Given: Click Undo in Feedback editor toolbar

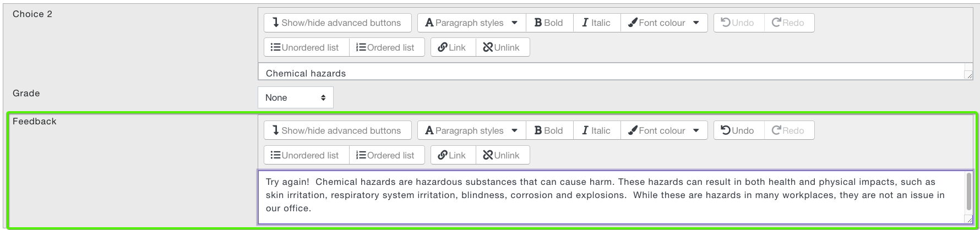Looking at the screenshot, I should [x=738, y=130].
